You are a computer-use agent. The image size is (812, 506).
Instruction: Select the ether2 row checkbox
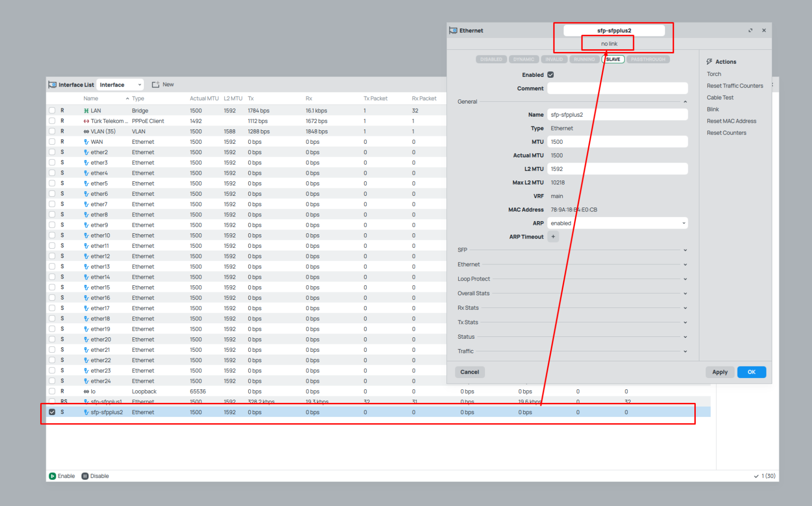(x=52, y=152)
